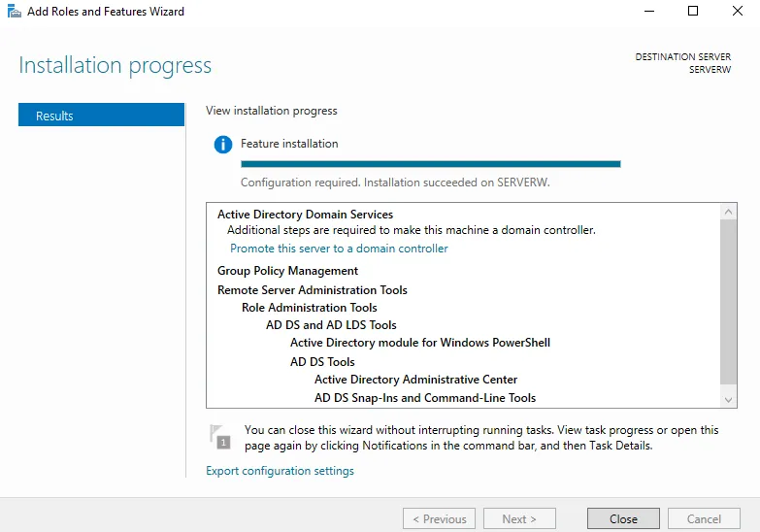Image resolution: width=760 pixels, height=532 pixels.
Task: Select Role Administration Tools entry
Action: tap(310, 308)
